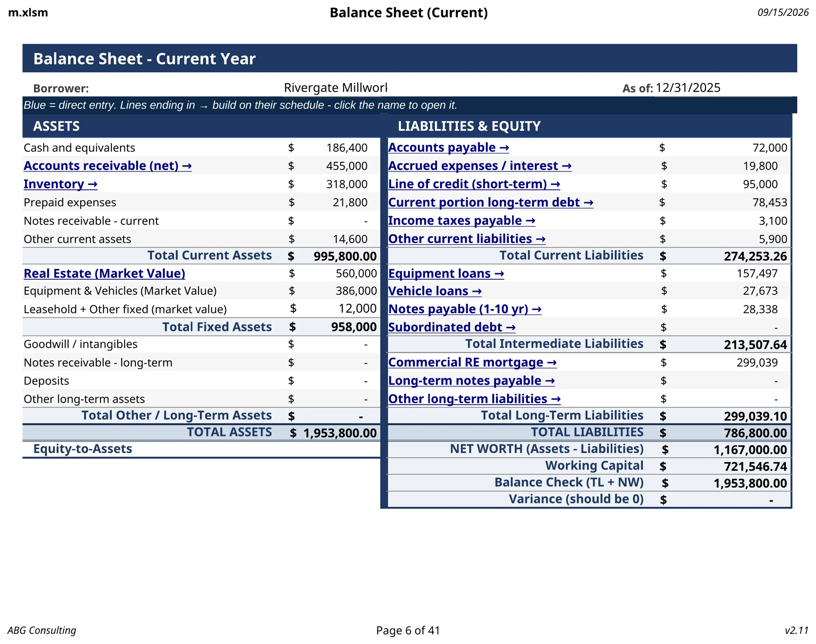This screenshot has height=644, width=816.
Task: Select TOTAL LIABILITIES value 786,800.00
Action: click(x=756, y=433)
